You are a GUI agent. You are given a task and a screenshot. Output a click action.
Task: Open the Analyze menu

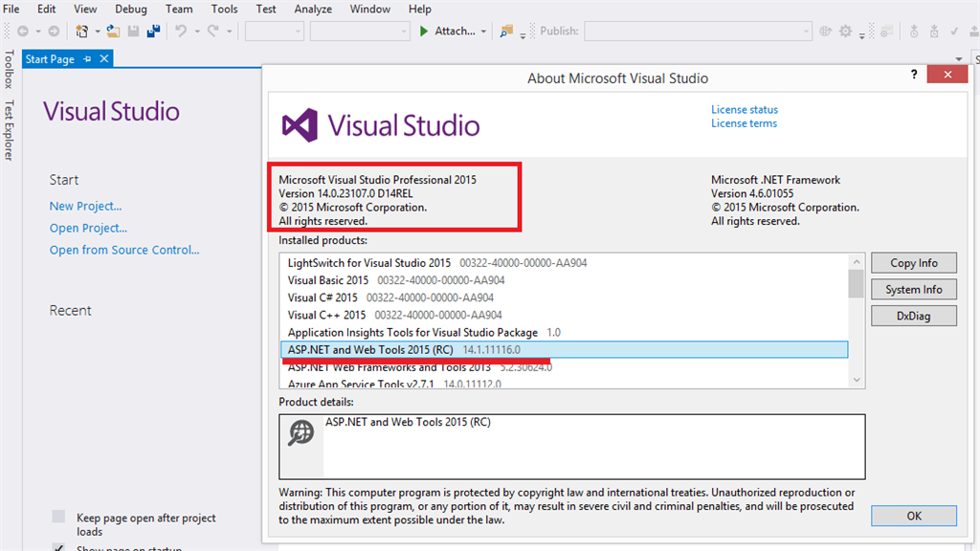(x=313, y=10)
